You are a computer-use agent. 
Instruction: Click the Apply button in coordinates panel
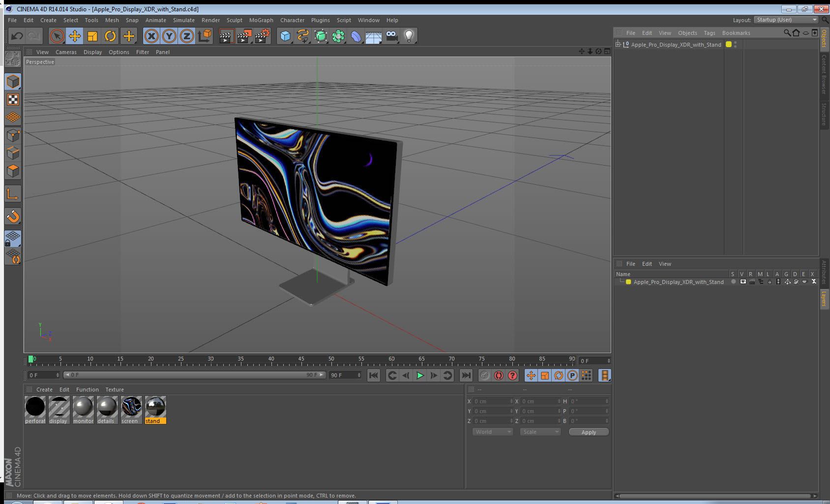(x=589, y=432)
